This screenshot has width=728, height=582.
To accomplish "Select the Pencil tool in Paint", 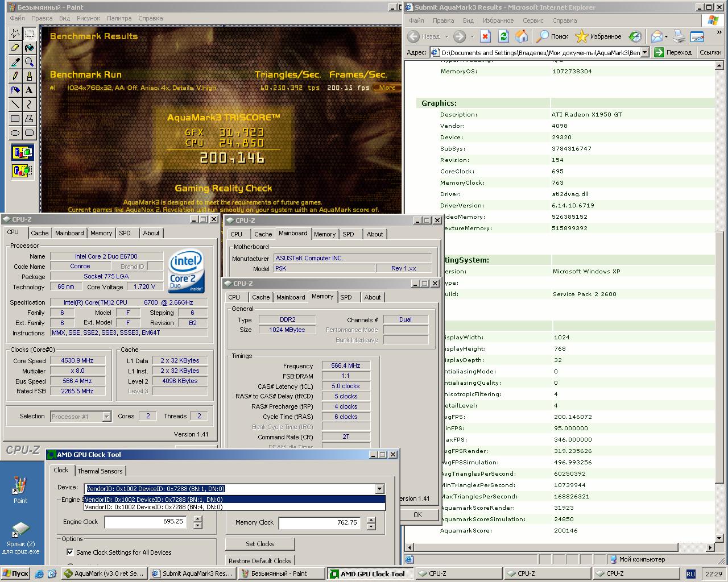I will [15, 76].
